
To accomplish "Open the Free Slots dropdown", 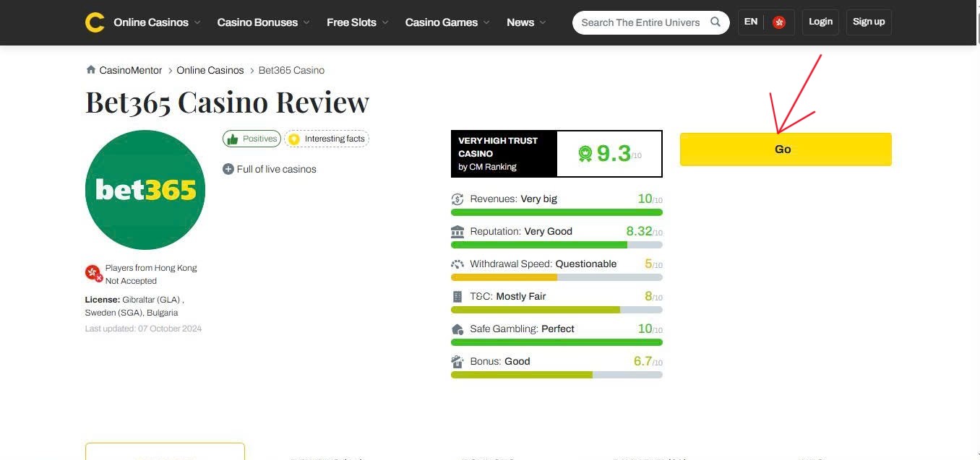I will pyautogui.click(x=358, y=22).
